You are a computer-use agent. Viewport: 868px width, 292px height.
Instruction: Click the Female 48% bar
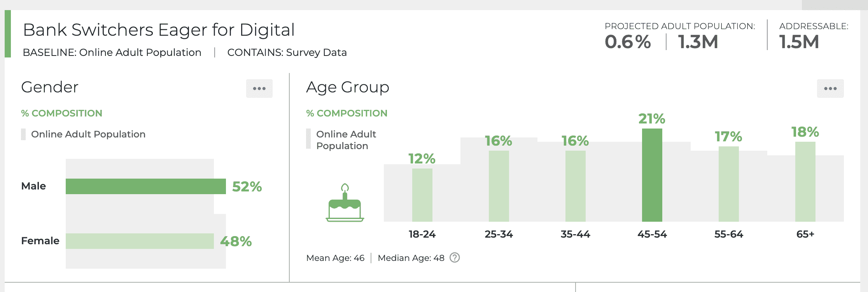(140, 241)
